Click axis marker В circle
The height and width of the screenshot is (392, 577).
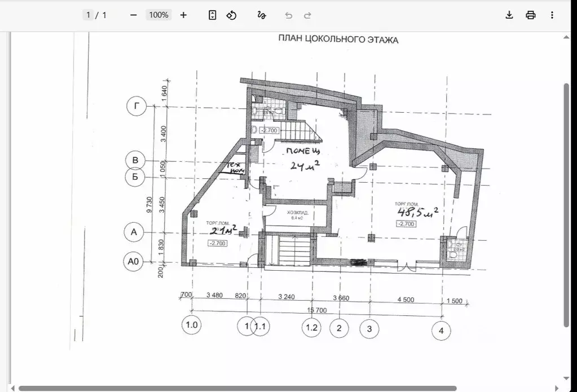(135, 160)
